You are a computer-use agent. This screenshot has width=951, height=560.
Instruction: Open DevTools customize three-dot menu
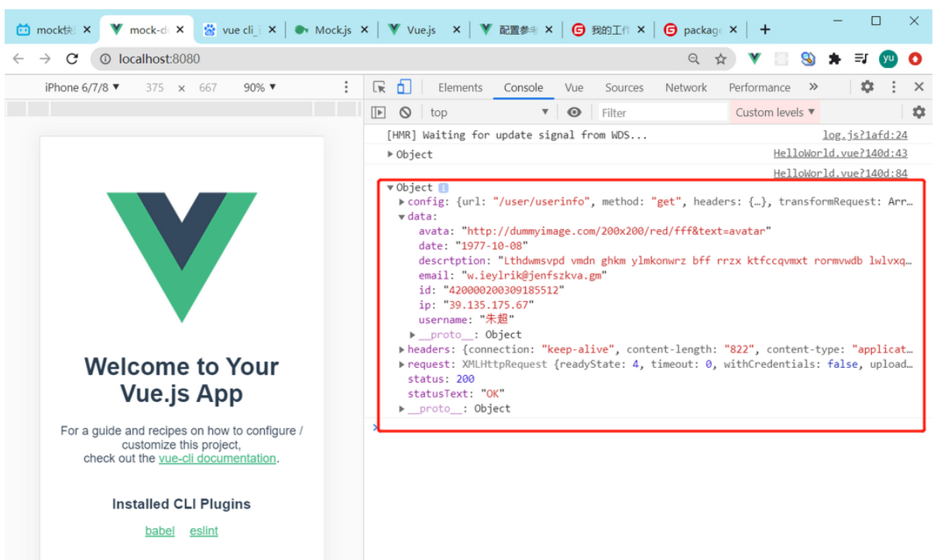coord(894,87)
